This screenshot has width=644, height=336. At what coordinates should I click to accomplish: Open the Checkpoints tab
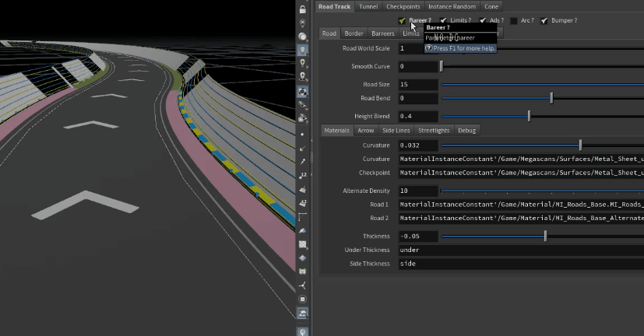pyautogui.click(x=403, y=6)
